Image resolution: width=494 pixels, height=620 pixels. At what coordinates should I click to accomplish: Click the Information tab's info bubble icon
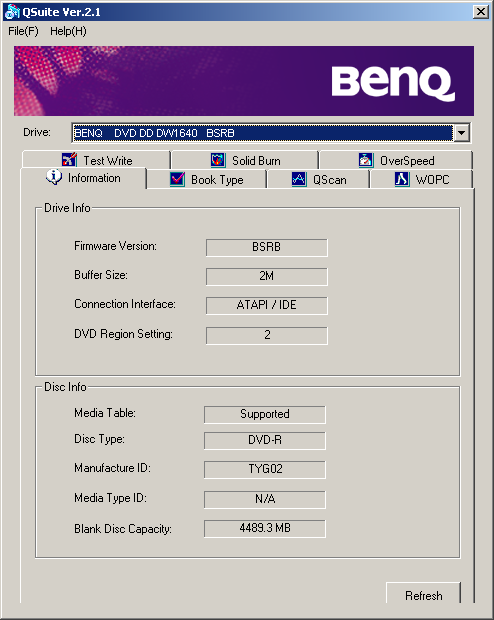54,177
